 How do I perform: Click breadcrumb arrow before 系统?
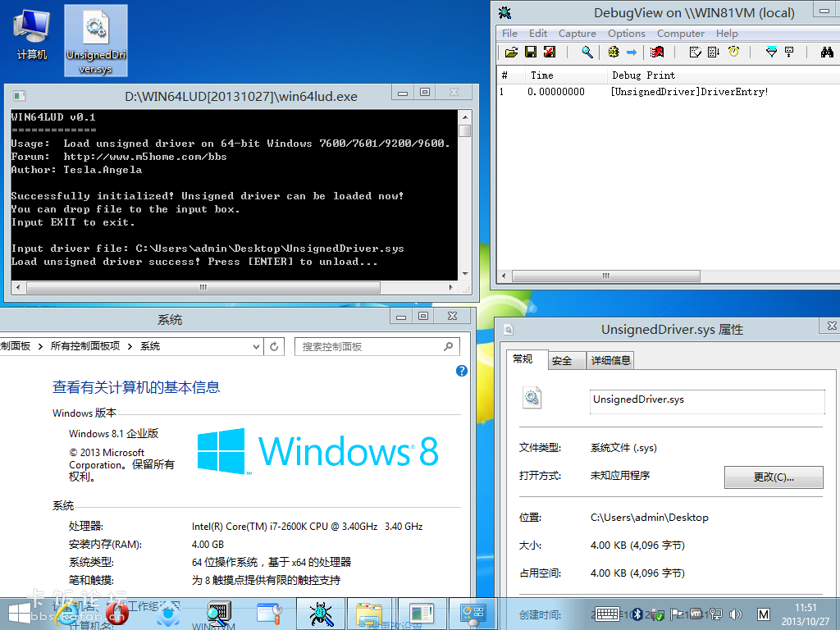pos(130,347)
